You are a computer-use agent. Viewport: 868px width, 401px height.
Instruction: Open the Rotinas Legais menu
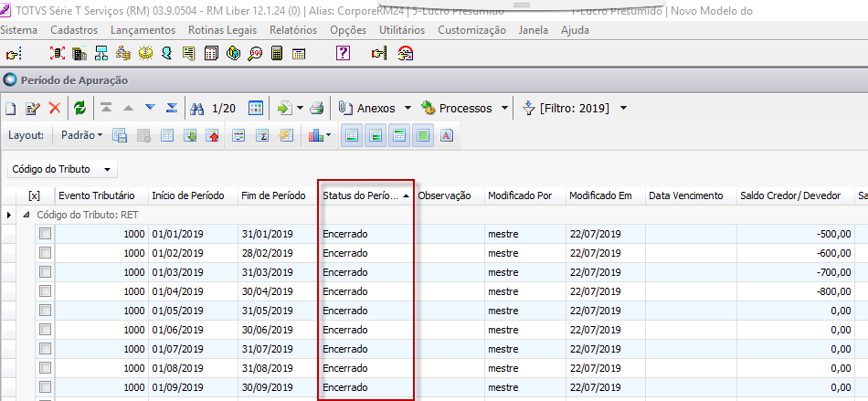point(223,30)
